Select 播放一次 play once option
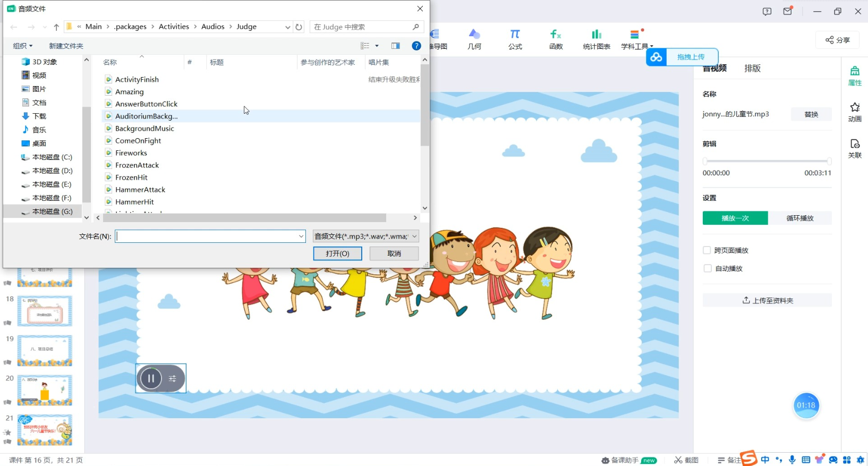 coord(735,218)
